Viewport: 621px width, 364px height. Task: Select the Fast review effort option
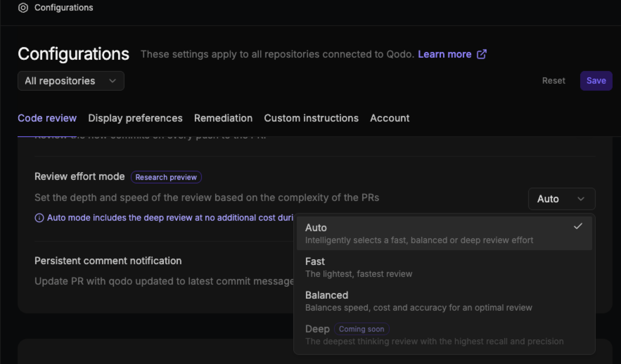(444, 267)
